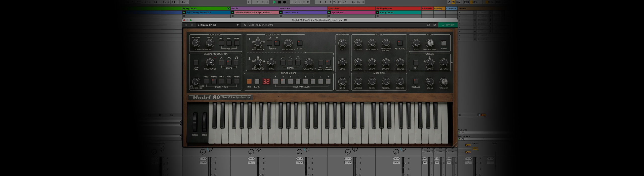Open the preset list dropdown arrow in Model 80
Viewport: 644px width, 176px height.
click(x=237, y=25)
